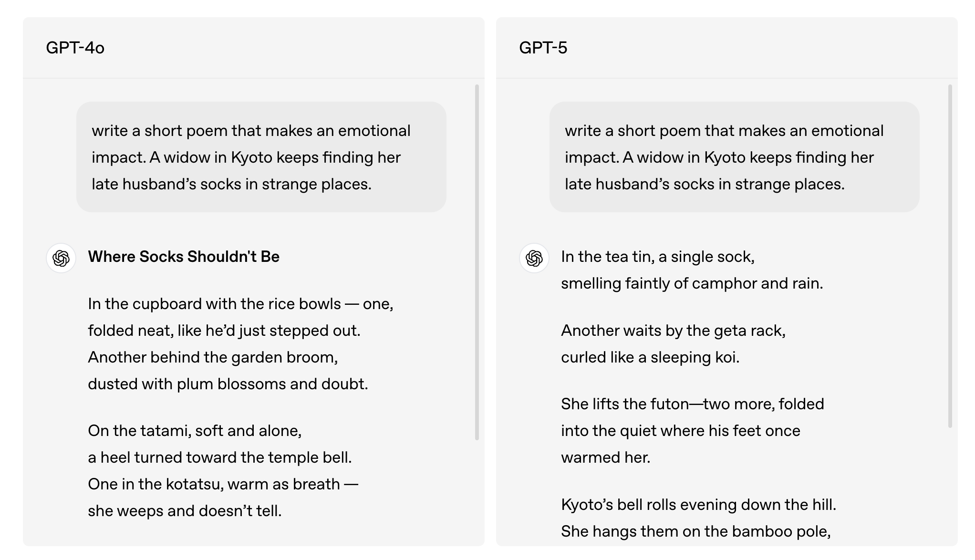This screenshot has height=560, width=975.
Task: Click the line 'She lifts the futon—two more, folded'
Action: click(693, 404)
